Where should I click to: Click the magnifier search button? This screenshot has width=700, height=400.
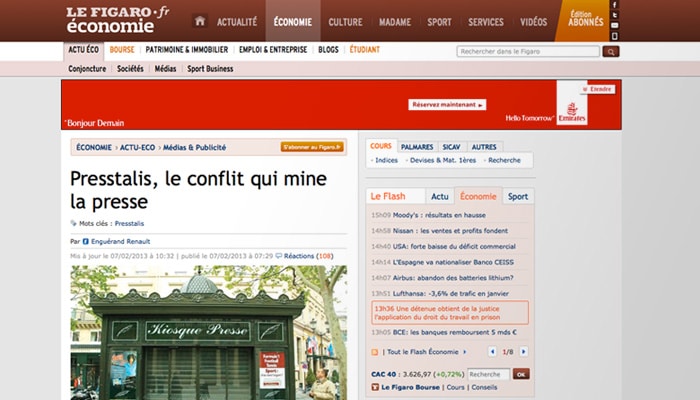(x=611, y=51)
